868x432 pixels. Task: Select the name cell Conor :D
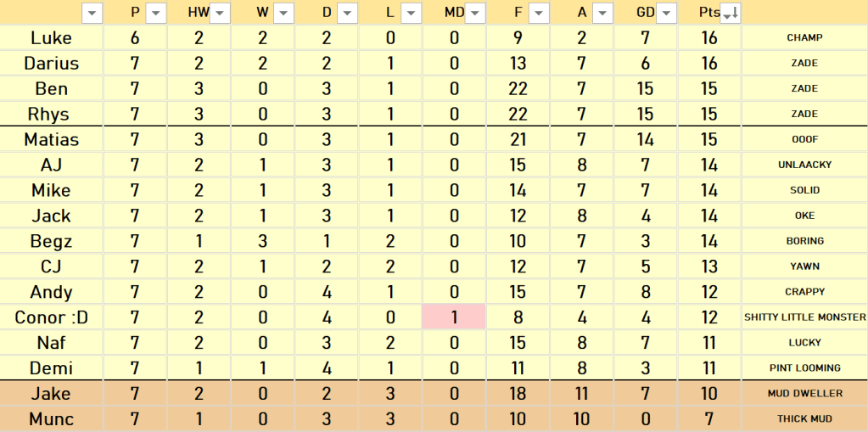(51, 317)
